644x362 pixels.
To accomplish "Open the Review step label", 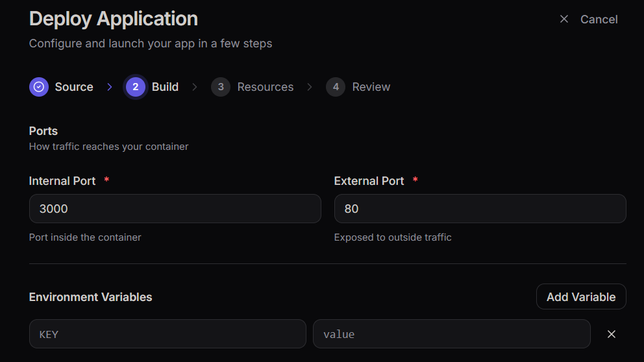I will point(371,87).
